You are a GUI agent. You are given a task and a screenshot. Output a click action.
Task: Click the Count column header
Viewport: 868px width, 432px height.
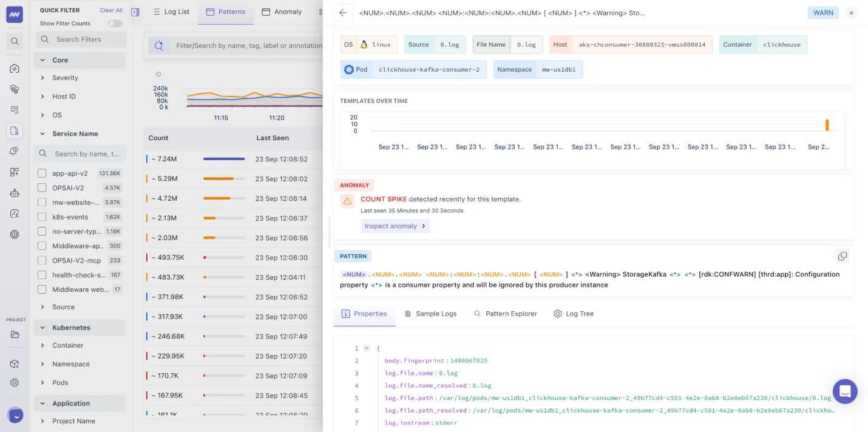[158, 138]
